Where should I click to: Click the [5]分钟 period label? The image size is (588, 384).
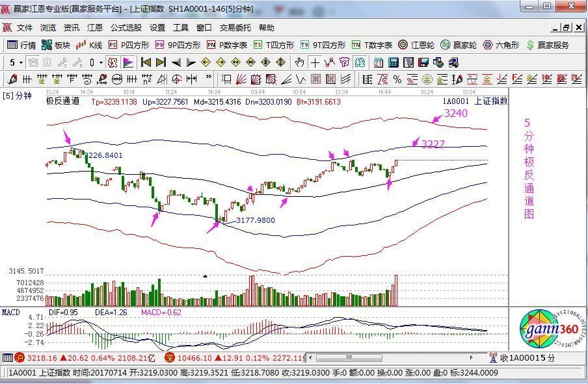coord(17,96)
